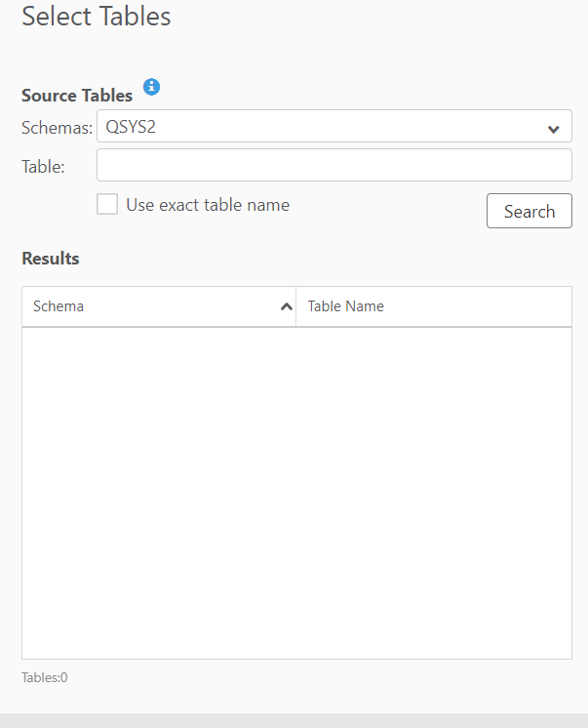Image resolution: width=588 pixels, height=728 pixels.
Task: Focus the Table name input field
Action: pos(333,165)
